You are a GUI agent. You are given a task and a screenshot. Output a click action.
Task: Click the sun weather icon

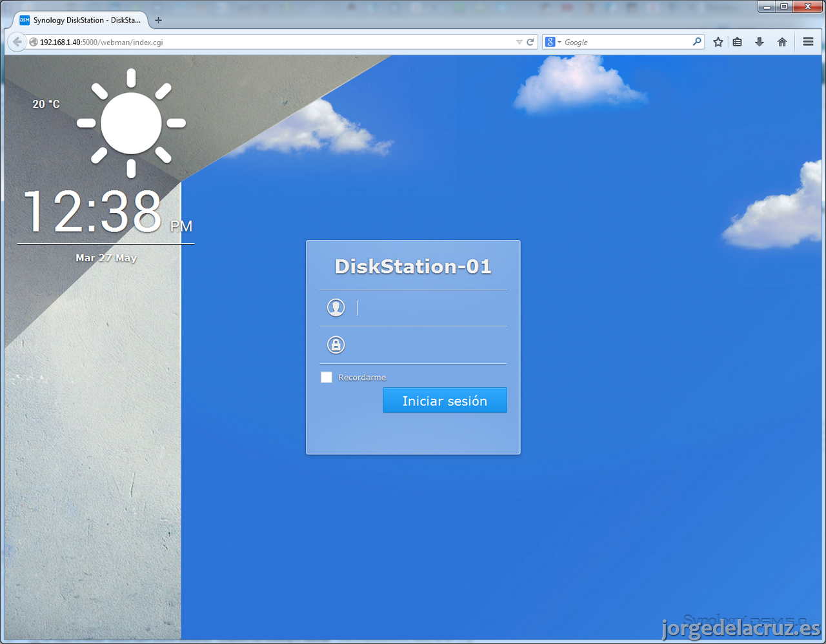[131, 123]
